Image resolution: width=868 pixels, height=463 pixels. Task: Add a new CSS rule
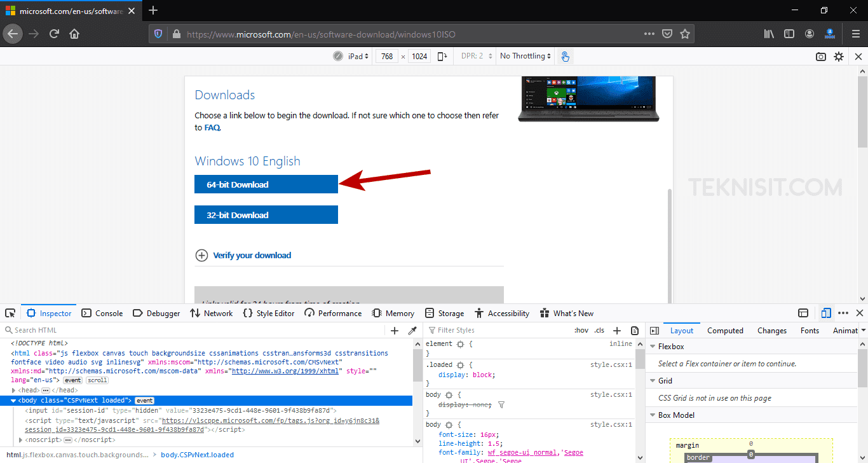[x=616, y=331]
